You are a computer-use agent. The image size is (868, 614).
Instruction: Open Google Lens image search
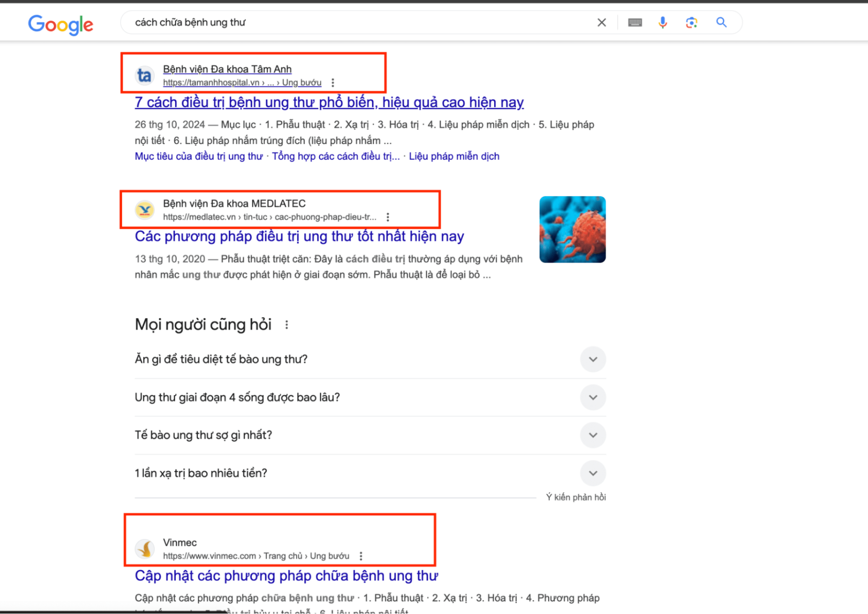(x=691, y=23)
